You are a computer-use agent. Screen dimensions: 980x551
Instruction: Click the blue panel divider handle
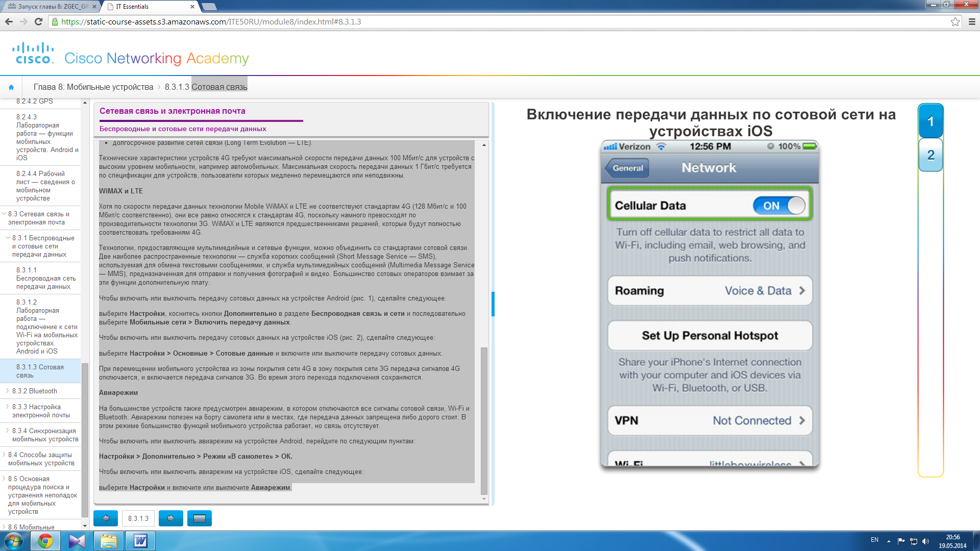tap(493, 304)
